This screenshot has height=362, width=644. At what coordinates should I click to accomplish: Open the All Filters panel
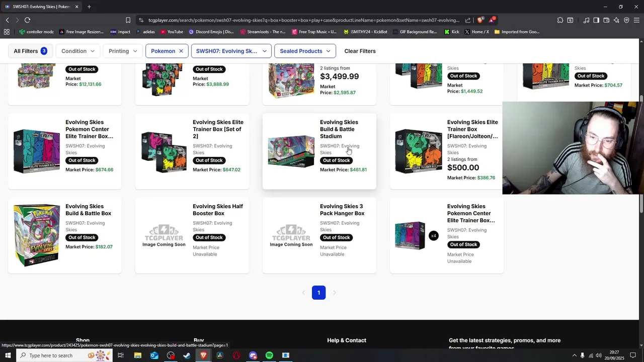(30, 51)
